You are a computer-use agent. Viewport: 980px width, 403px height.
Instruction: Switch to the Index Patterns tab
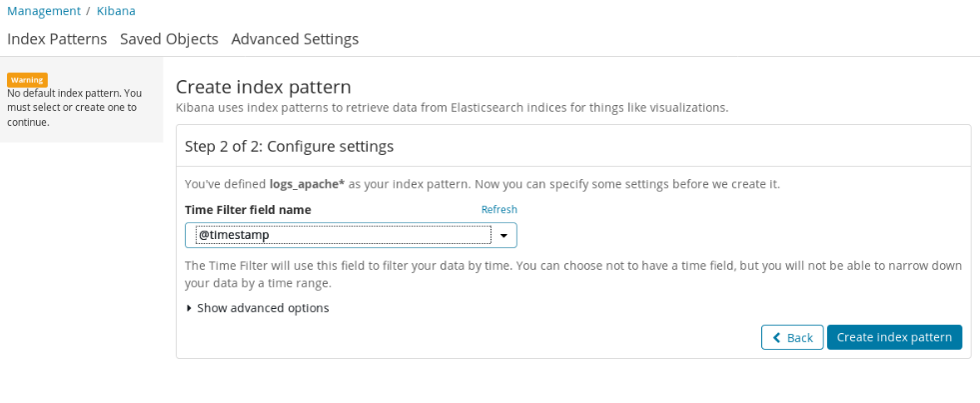tap(57, 39)
